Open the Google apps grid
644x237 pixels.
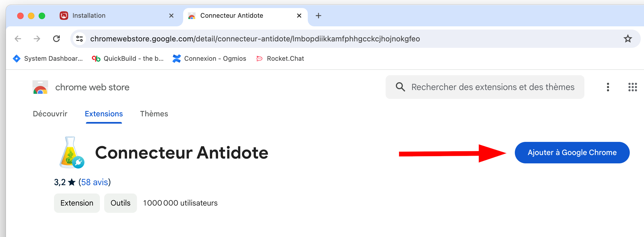pos(632,87)
